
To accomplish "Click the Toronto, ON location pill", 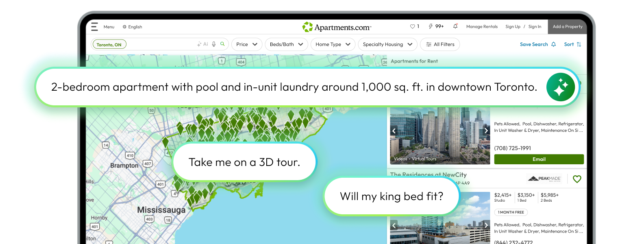I will click(x=109, y=44).
